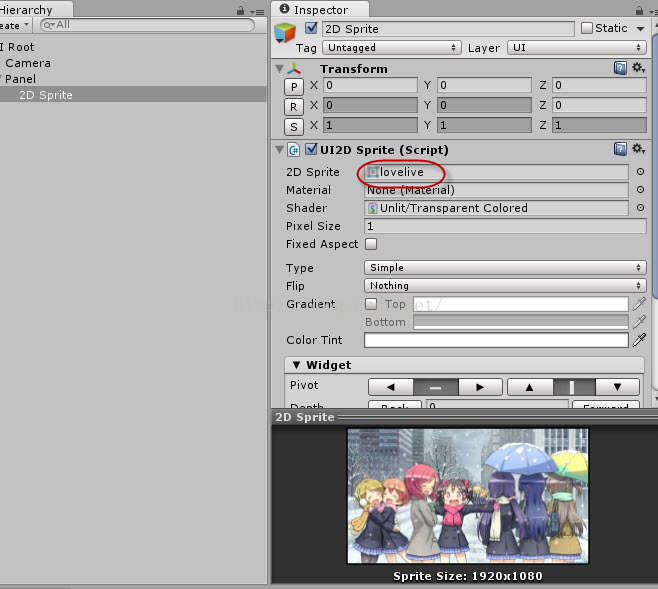
Task: Pick gradient Bottom color with eyedropper
Action: [x=639, y=322]
